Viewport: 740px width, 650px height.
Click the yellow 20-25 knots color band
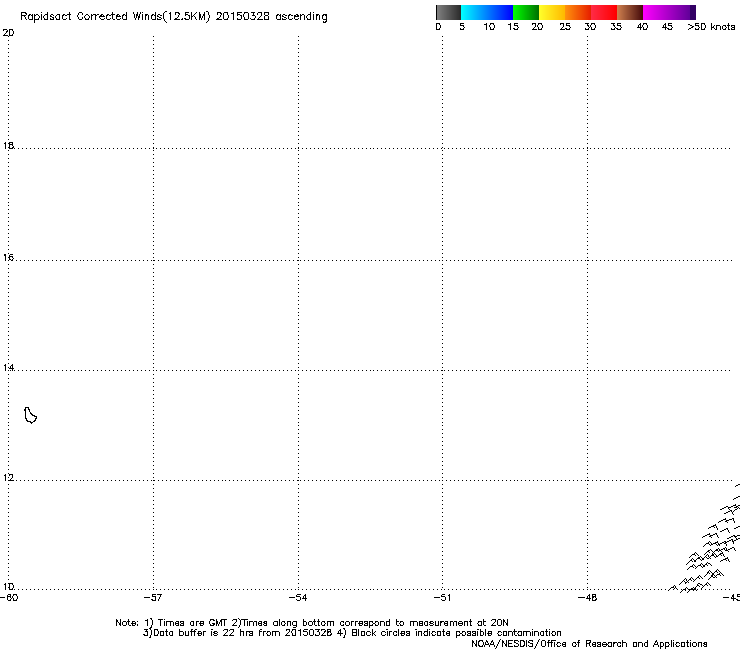[552, 12]
